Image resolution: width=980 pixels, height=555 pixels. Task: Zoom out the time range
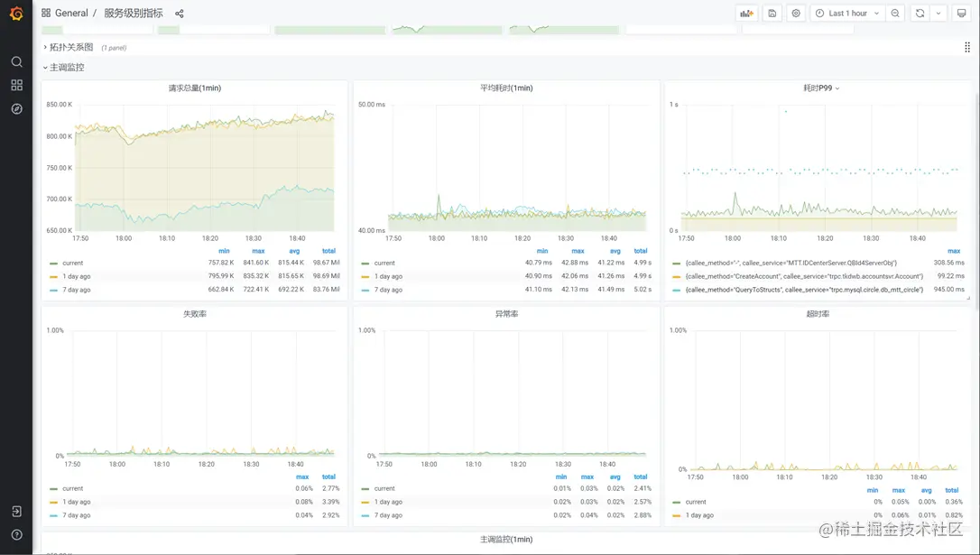895,14
